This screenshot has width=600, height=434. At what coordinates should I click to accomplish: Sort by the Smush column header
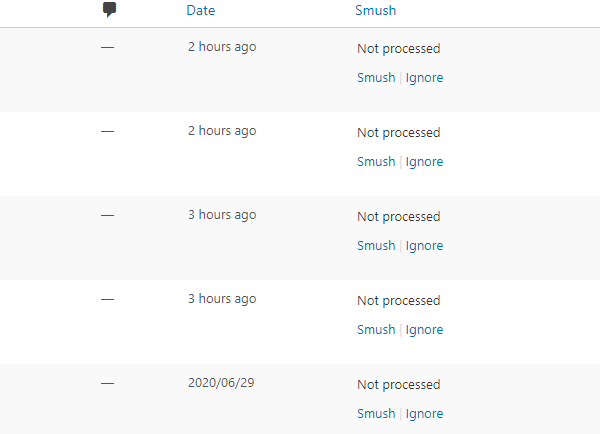(375, 10)
